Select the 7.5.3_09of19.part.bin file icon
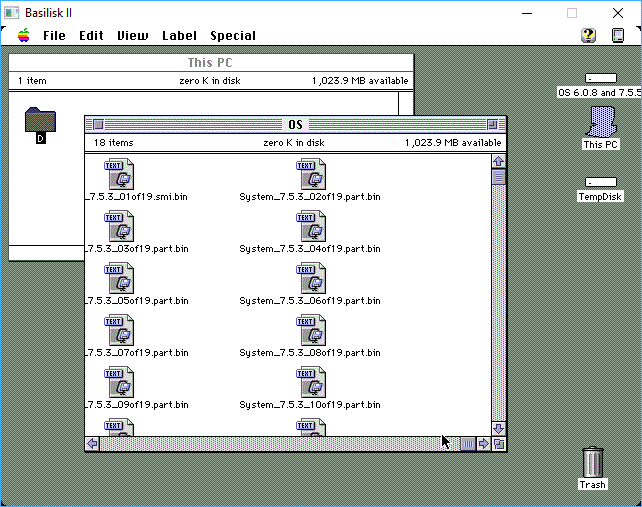 [x=119, y=382]
